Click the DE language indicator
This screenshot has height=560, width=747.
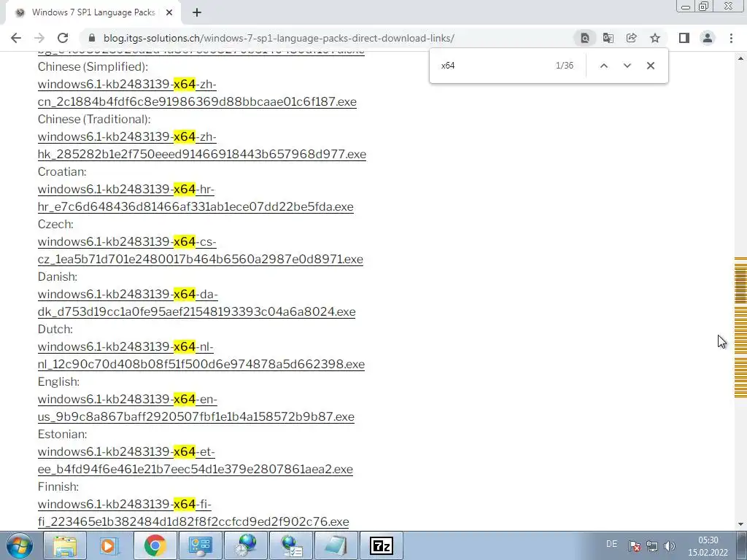(x=612, y=544)
